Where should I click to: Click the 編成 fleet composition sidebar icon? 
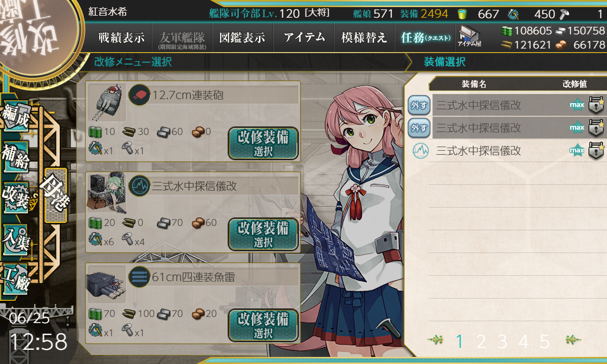coord(16,117)
